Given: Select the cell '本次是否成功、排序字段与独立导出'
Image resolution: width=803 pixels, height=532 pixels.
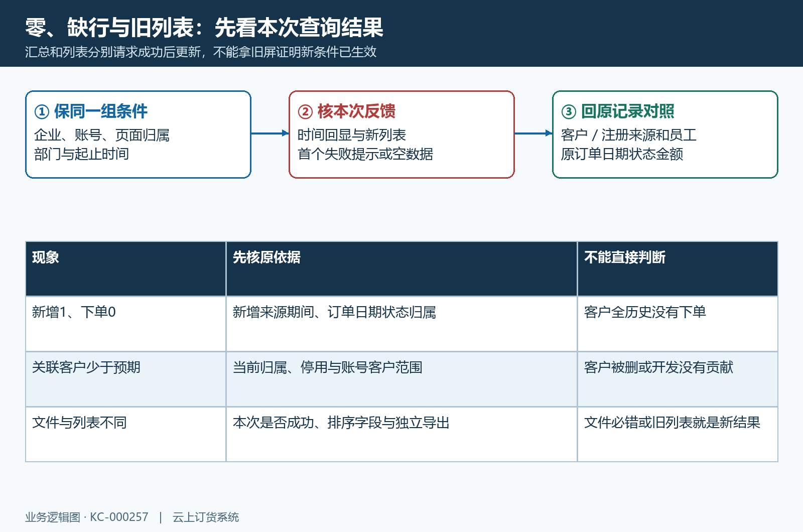Looking at the screenshot, I should click(401, 434).
